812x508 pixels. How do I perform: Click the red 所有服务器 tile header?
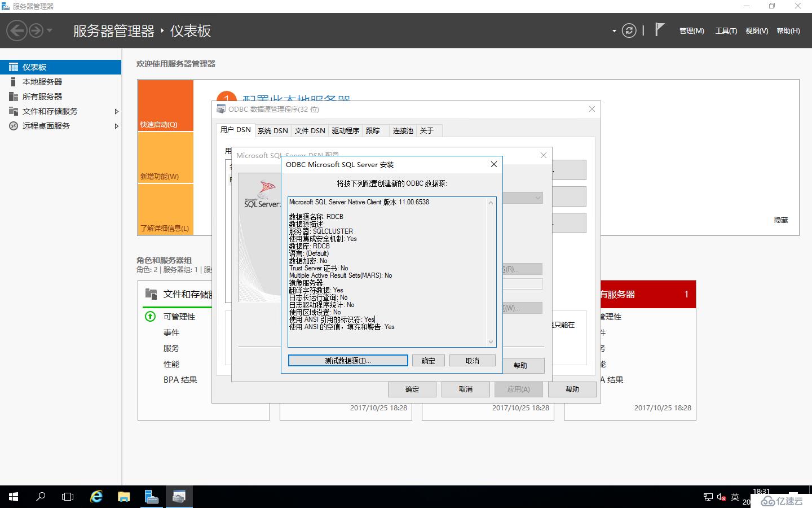(648, 294)
